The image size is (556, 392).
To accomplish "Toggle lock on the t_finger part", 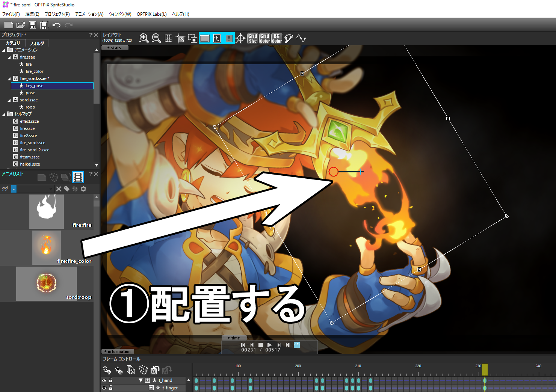I will (x=111, y=388).
